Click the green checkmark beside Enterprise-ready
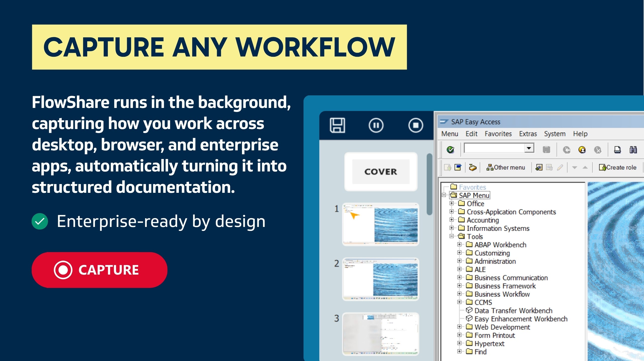644x361 pixels. click(x=40, y=221)
